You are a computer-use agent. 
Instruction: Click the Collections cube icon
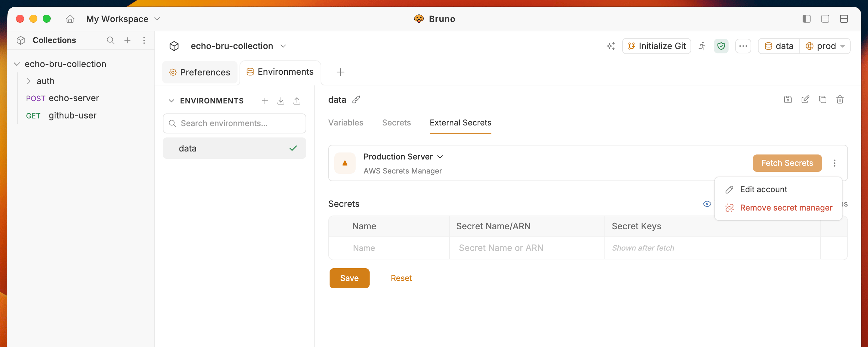point(21,40)
